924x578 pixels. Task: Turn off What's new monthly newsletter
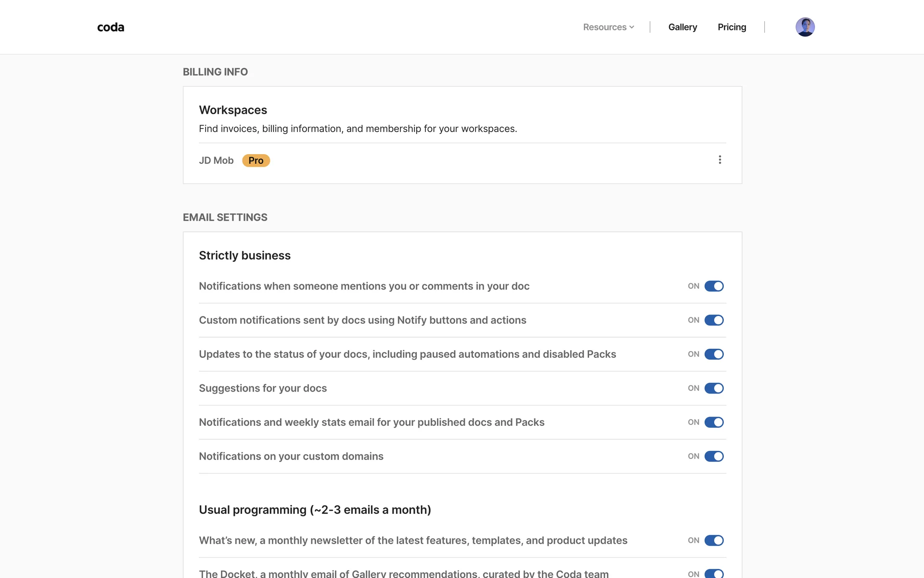[714, 540]
